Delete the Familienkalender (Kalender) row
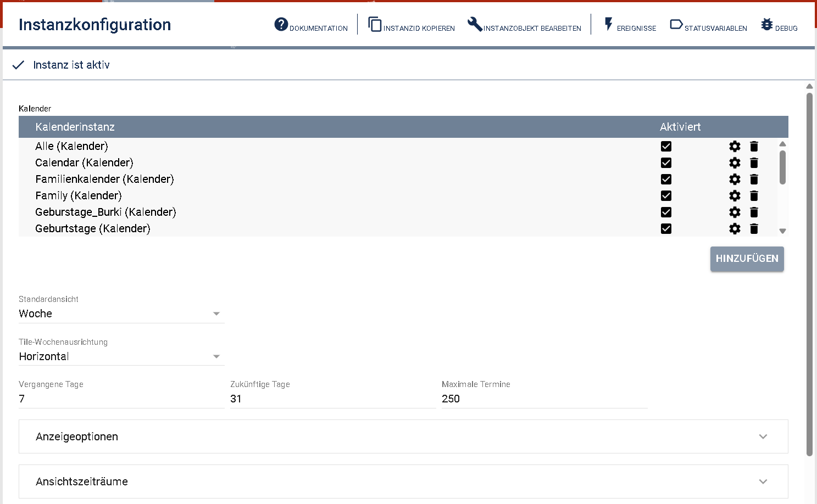This screenshot has width=817, height=504. click(754, 180)
